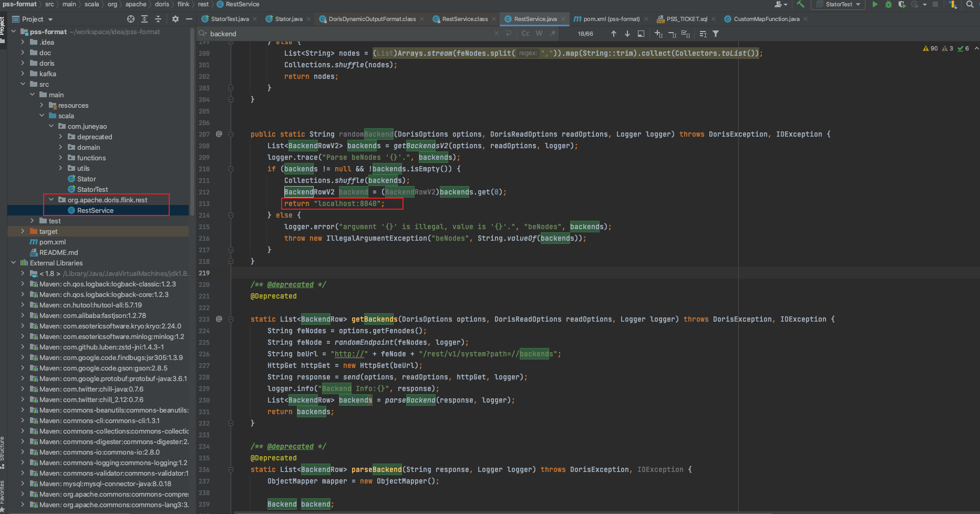Open the Favorites side tool window
Screen dimensions: 980x514
[3, 496]
